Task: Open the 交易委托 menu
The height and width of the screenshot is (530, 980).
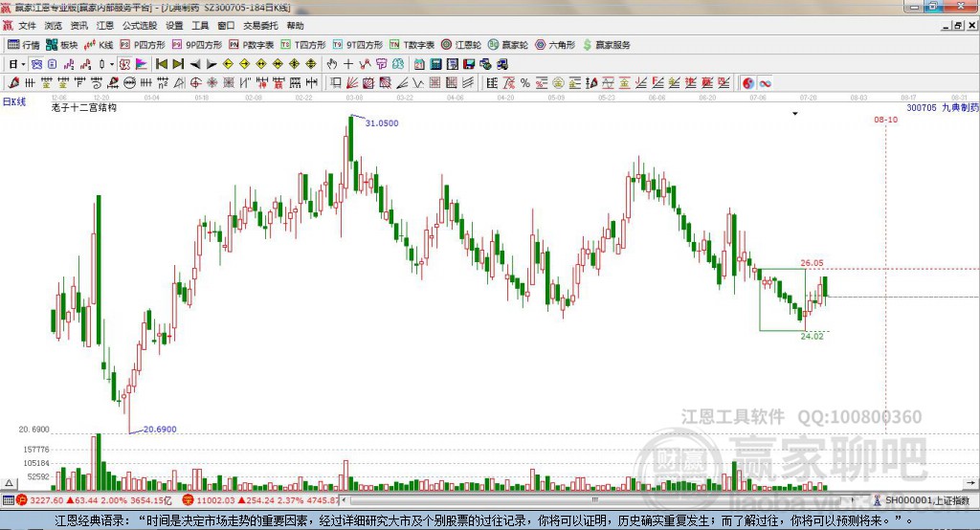Action: click(260, 26)
